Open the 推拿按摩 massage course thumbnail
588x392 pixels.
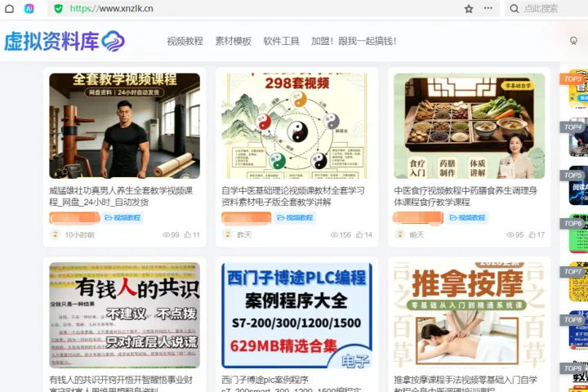pyautogui.click(x=469, y=315)
